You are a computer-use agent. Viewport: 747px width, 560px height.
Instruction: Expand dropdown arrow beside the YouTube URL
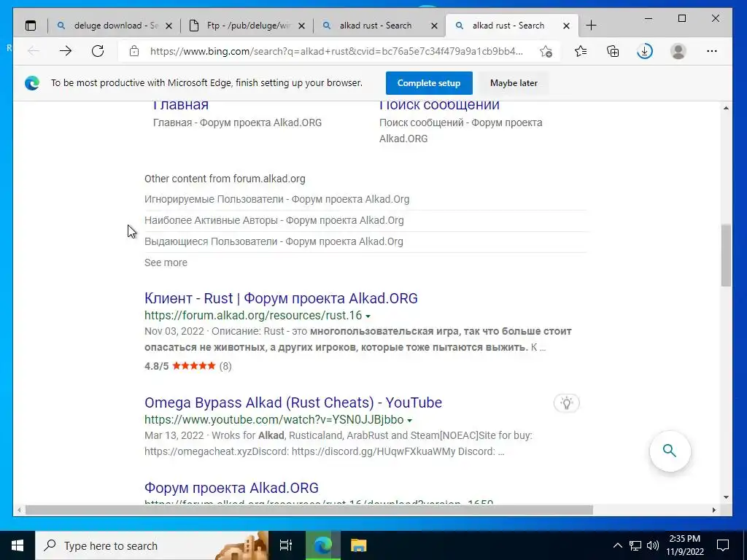(x=410, y=421)
